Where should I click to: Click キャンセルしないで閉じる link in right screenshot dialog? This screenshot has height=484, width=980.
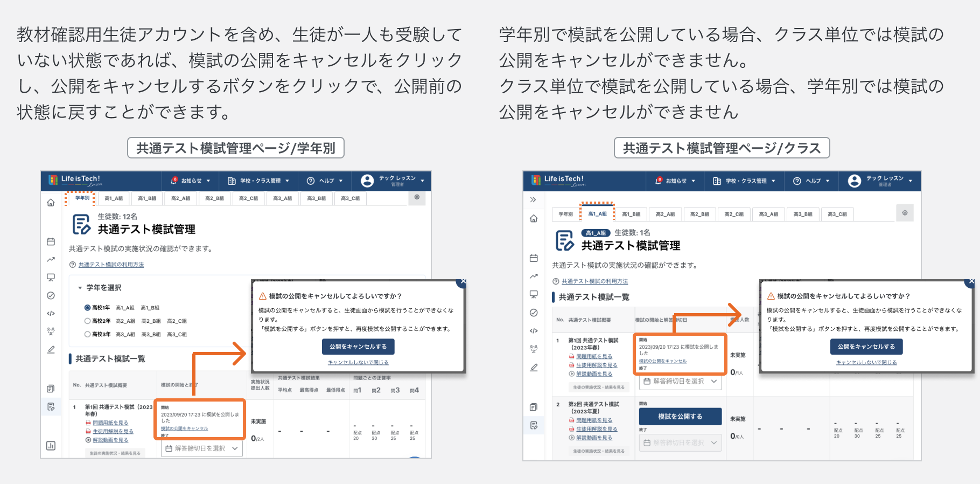pos(866,362)
